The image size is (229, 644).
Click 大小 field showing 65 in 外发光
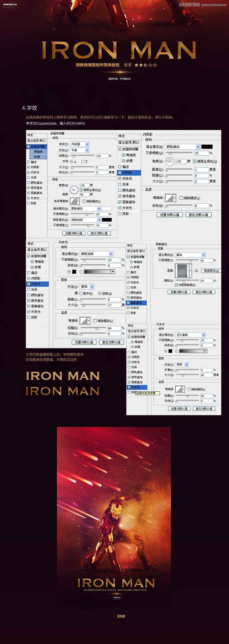coord(206,375)
